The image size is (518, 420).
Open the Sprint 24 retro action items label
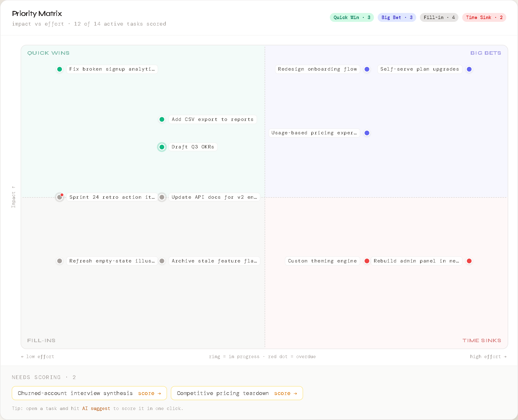(112, 197)
